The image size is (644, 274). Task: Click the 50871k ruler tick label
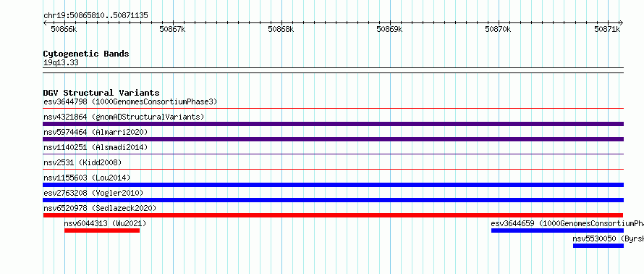point(606,29)
